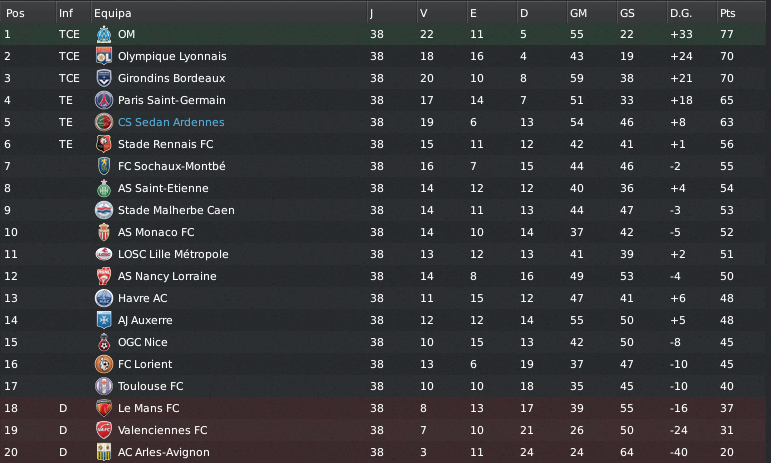This screenshot has height=463, width=771.
Task: Sort by the Equipa column header
Action: pos(111,13)
